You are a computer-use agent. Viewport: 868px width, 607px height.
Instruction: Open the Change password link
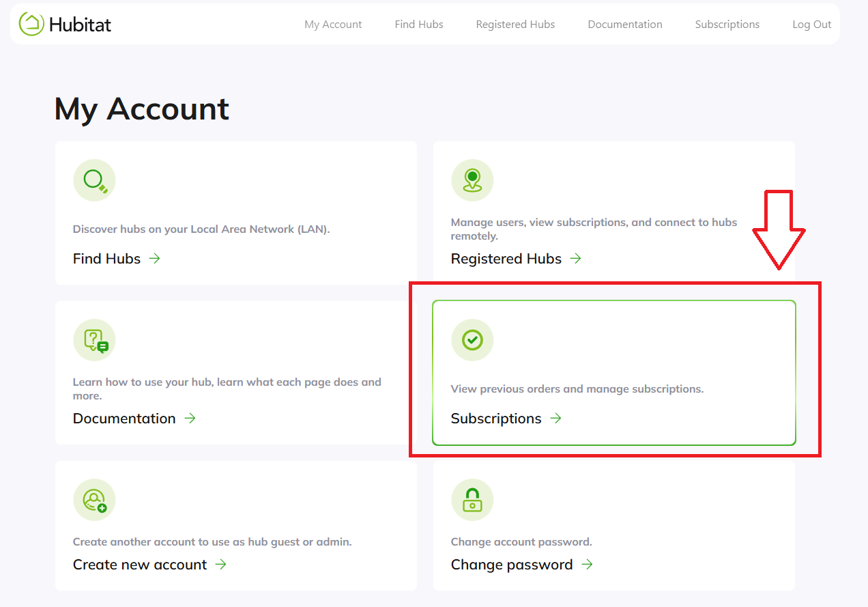(x=512, y=565)
